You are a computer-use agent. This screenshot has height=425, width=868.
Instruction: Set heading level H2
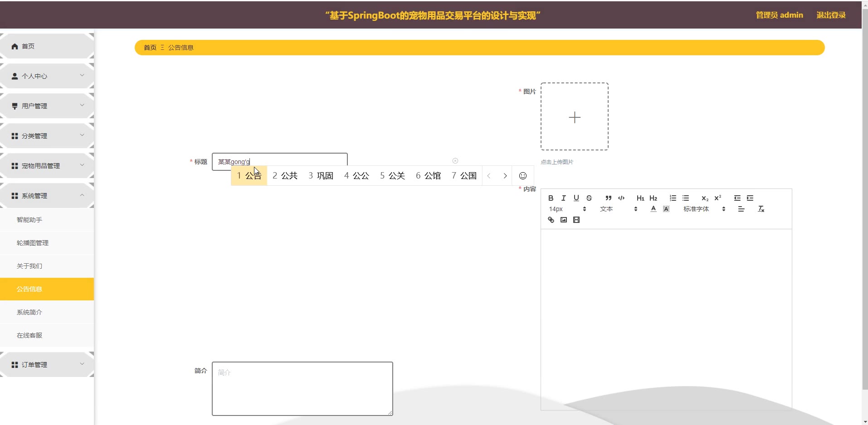tap(653, 198)
